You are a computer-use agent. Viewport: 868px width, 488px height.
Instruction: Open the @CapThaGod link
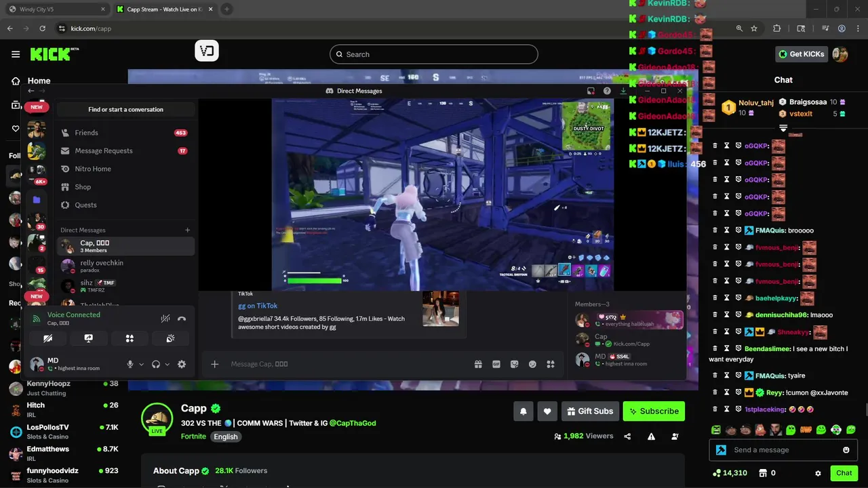(353, 423)
